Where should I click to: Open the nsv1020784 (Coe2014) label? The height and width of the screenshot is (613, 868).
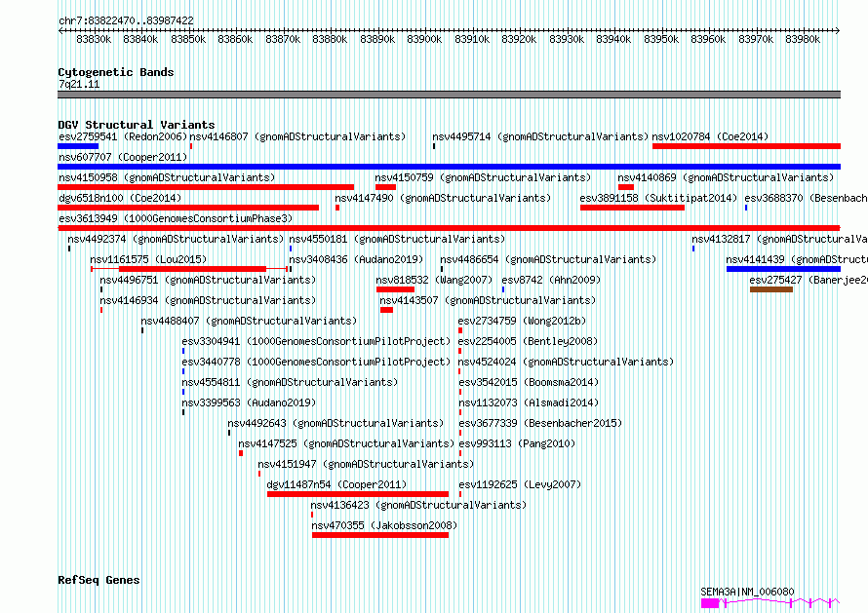click(x=710, y=136)
